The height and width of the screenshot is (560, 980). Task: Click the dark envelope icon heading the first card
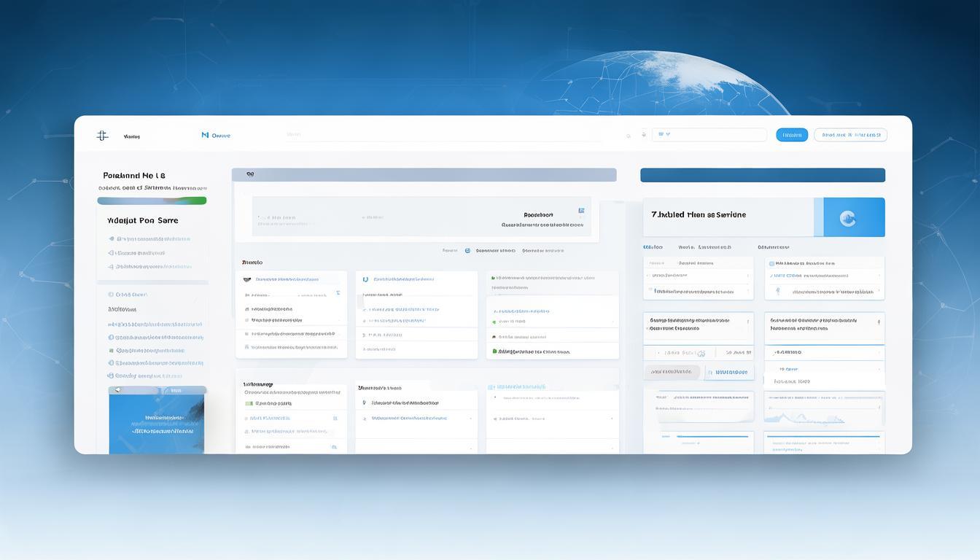coord(248,279)
